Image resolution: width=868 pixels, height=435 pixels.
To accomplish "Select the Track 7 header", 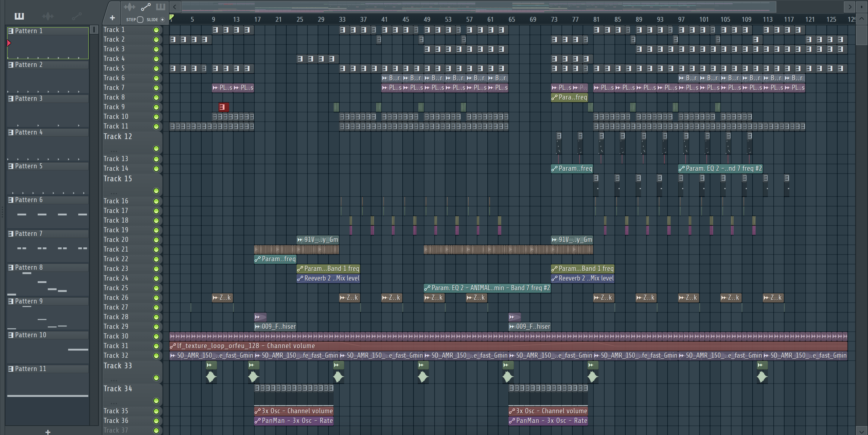I will pyautogui.click(x=132, y=88).
